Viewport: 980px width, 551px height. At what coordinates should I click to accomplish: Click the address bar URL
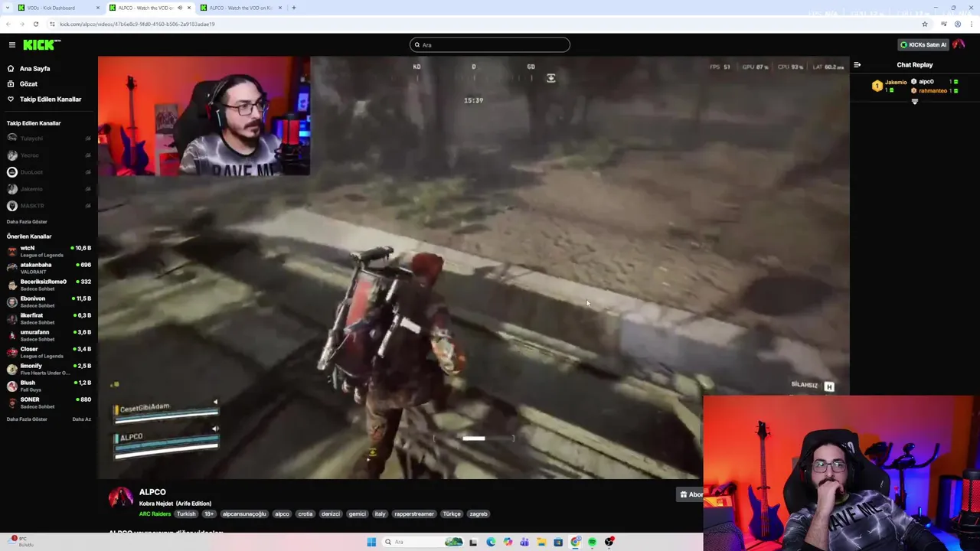click(x=137, y=24)
